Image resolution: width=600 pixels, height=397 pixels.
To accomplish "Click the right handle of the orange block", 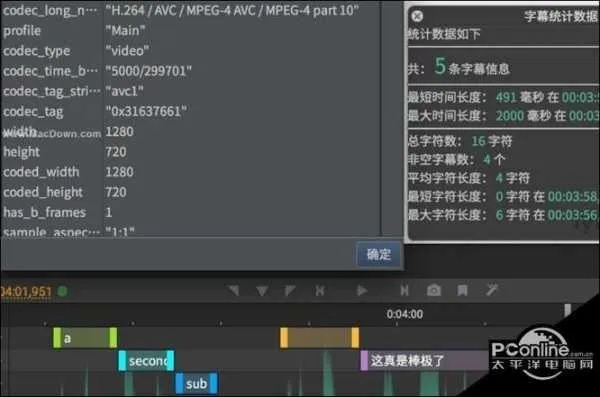I will (355, 338).
